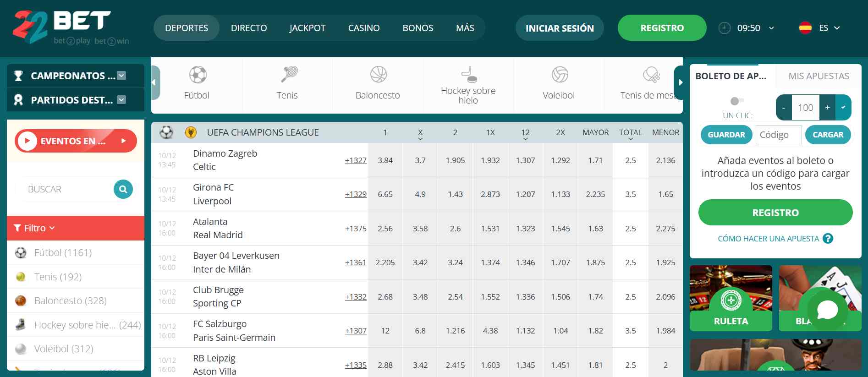
Task: Click the Guardar button
Action: coord(726,135)
